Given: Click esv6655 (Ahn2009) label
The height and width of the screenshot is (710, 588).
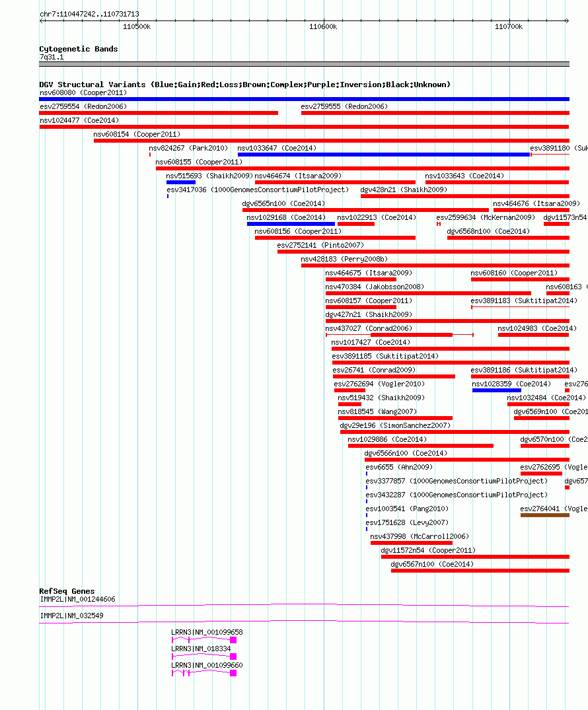Looking at the screenshot, I should click(399, 467).
